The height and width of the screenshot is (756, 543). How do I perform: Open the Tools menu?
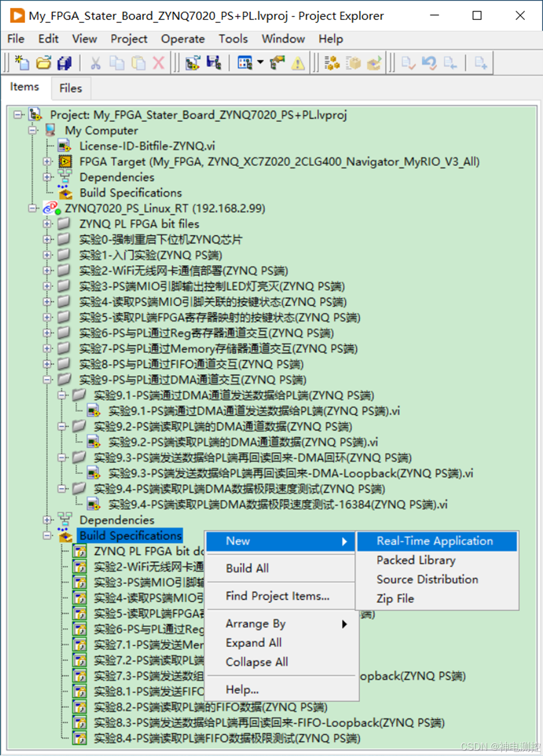(233, 39)
